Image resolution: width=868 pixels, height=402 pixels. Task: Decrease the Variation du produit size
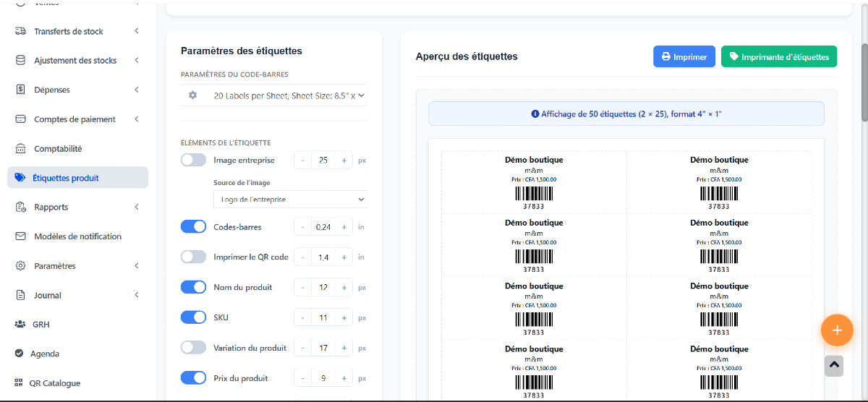tap(302, 348)
